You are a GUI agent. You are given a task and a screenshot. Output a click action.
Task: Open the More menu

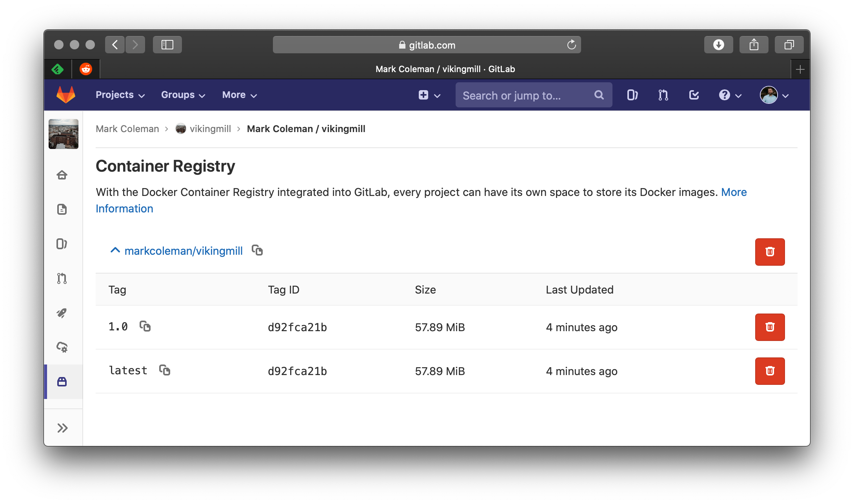point(238,95)
